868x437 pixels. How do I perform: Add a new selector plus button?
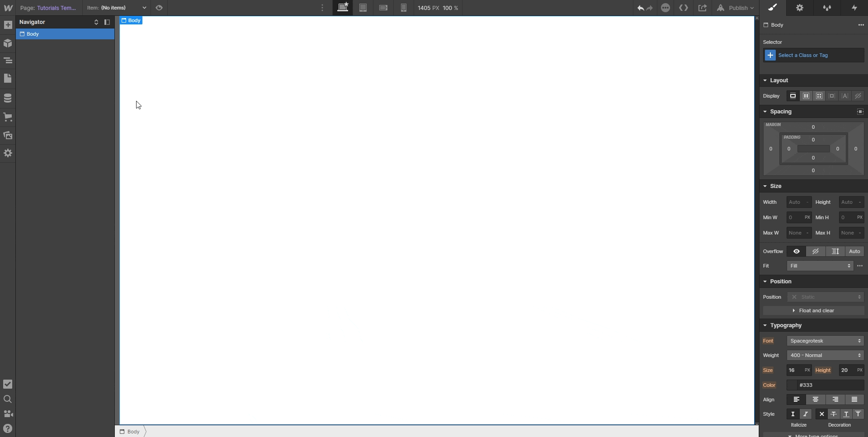coord(770,55)
